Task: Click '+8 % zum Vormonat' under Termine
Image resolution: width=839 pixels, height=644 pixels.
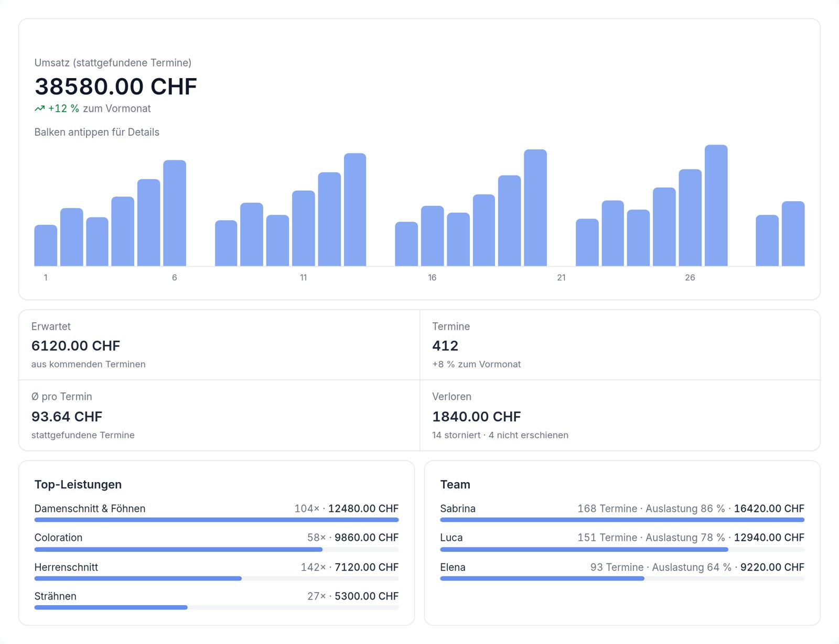Action: (x=477, y=364)
